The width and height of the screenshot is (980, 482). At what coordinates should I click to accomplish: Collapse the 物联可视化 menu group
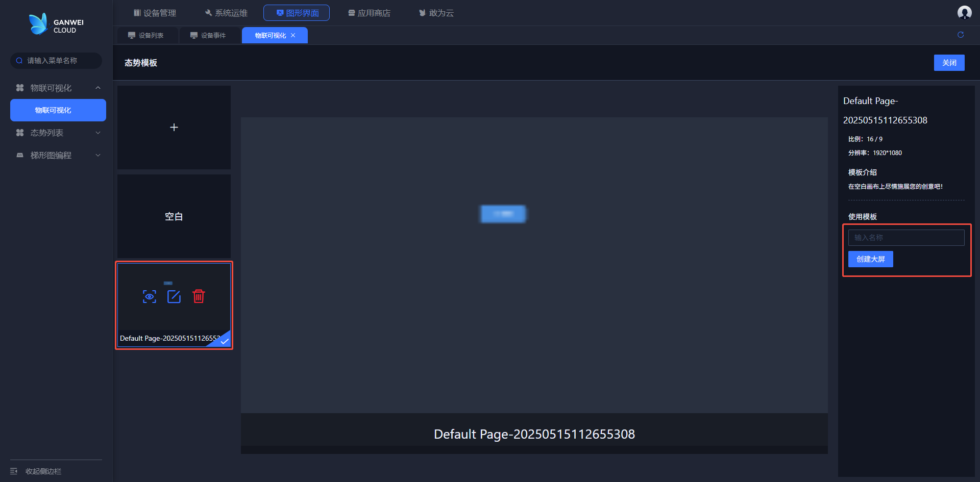click(x=98, y=88)
